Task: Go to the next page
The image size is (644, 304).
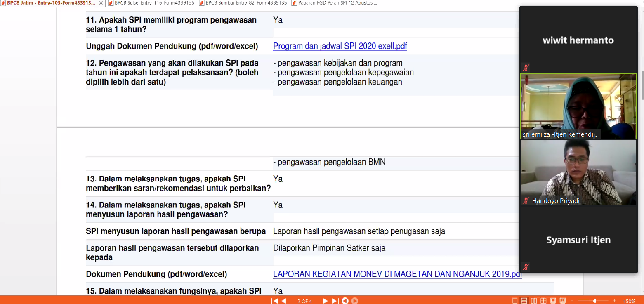Action: (x=325, y=301)
